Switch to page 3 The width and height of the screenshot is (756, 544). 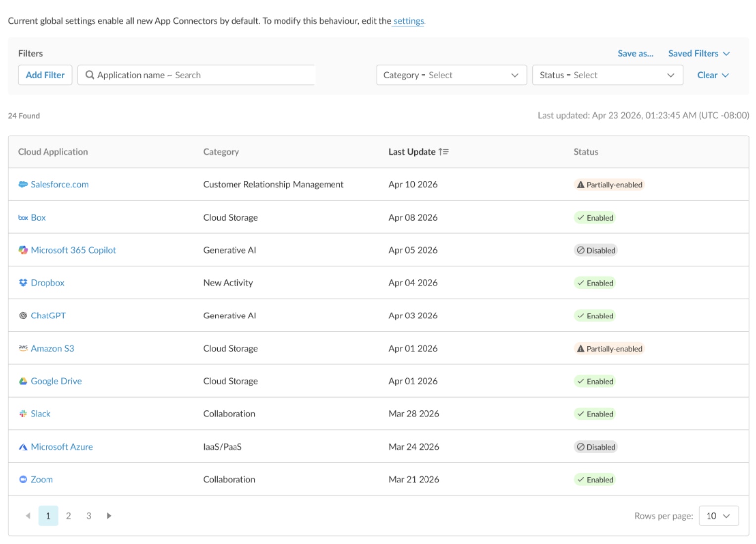pos(89,516)
